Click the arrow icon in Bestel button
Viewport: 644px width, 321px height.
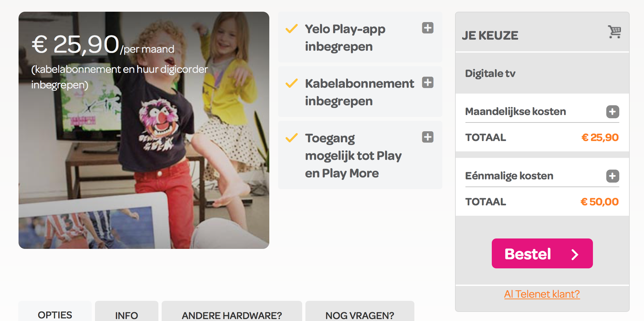575,254
